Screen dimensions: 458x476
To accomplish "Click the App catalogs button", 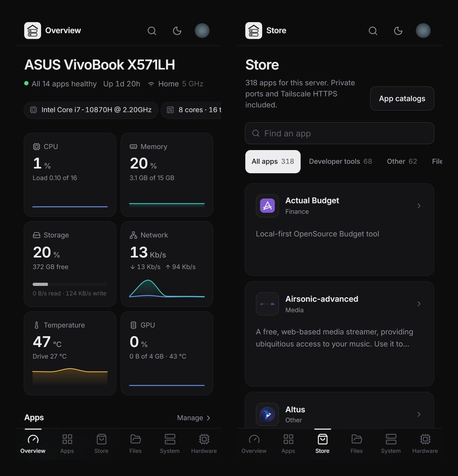I will [x=402, y=98].
